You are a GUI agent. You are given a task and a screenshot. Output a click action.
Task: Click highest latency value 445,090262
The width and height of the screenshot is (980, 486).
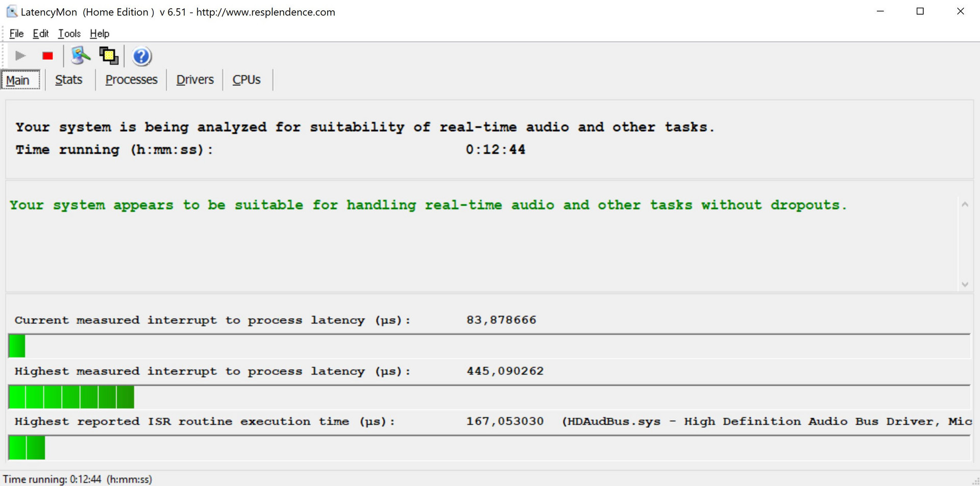(505, 371)
